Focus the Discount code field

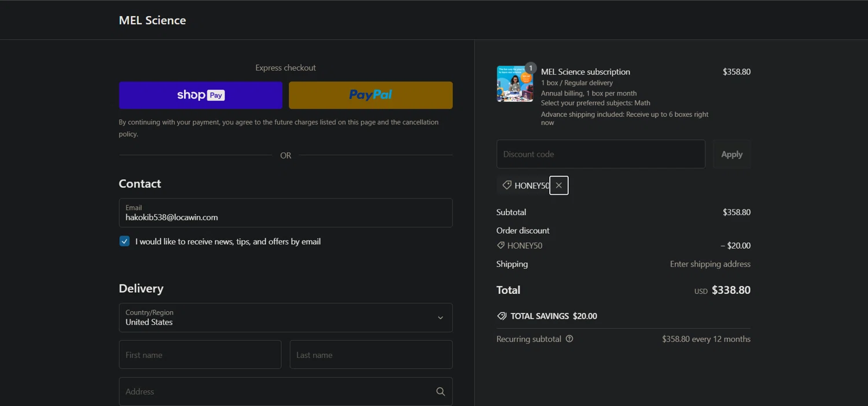[601, 154]
